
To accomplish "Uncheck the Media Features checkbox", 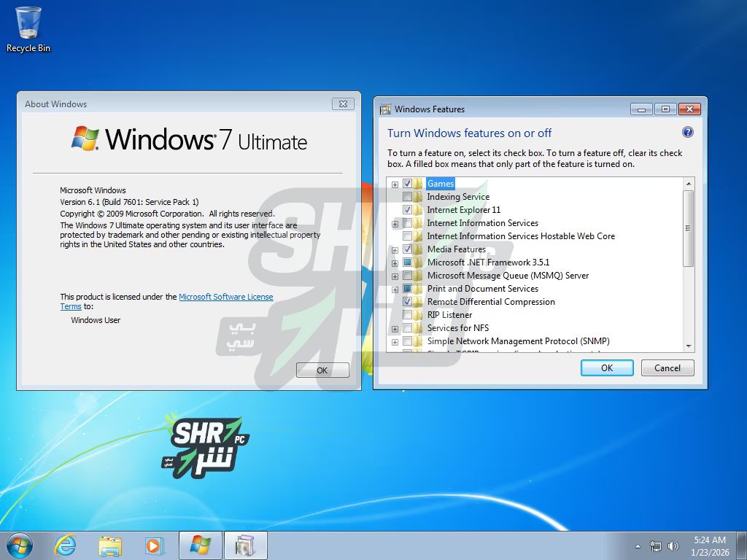I will click(407, 249).
